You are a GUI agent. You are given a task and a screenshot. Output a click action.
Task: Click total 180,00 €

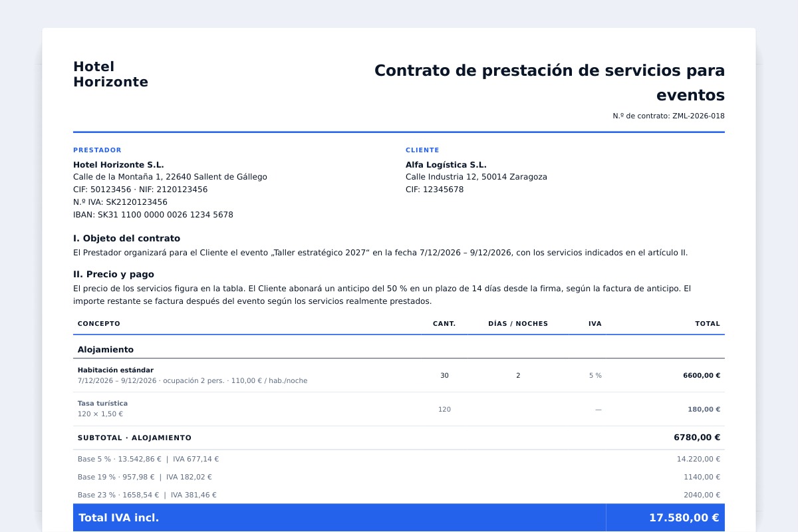coord(704,410)
